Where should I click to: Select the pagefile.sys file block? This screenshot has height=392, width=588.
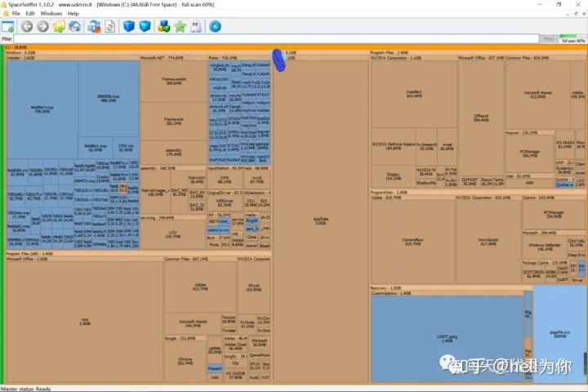pyautogui.click(x=559, y=334)
